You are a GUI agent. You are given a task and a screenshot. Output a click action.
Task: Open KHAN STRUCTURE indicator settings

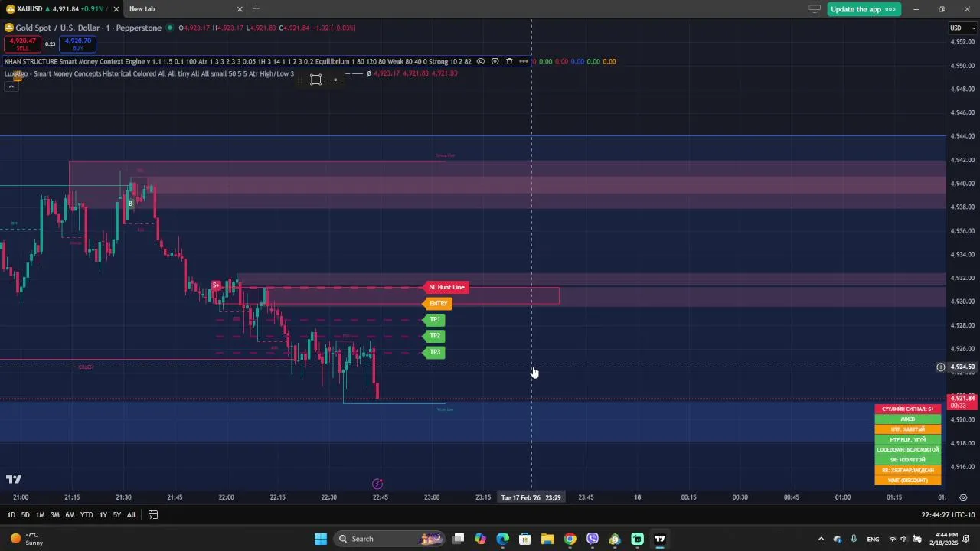[x=495, y=61]
